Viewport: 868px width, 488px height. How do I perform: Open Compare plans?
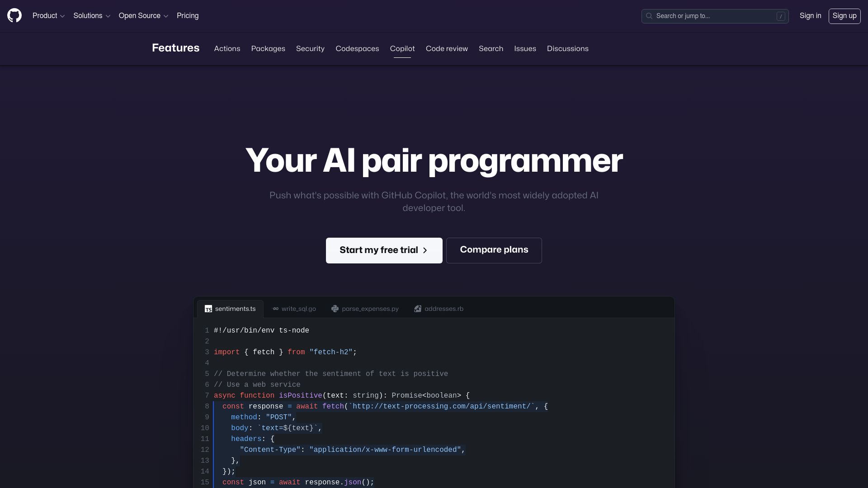click(494, 250)
